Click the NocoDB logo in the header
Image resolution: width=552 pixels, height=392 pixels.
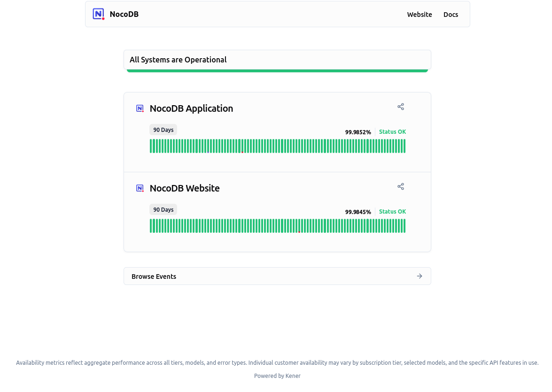coord(98,14)
